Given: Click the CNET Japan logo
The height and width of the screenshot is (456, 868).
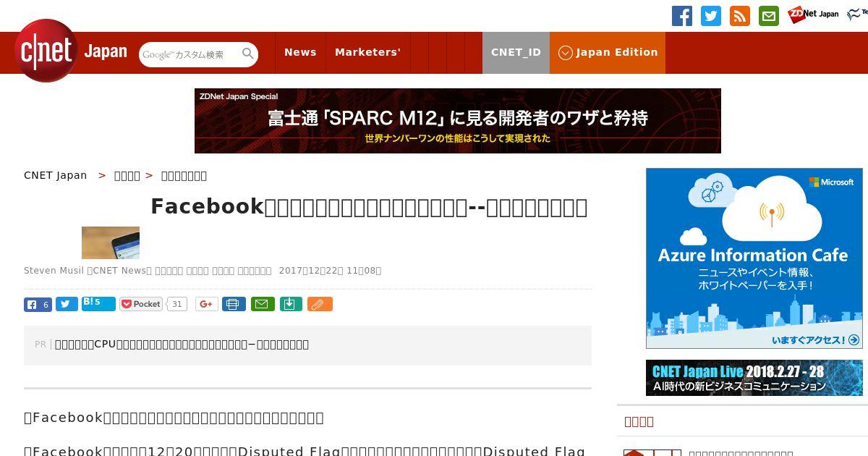Looking at the screenshot, I should tap(71, 51).
